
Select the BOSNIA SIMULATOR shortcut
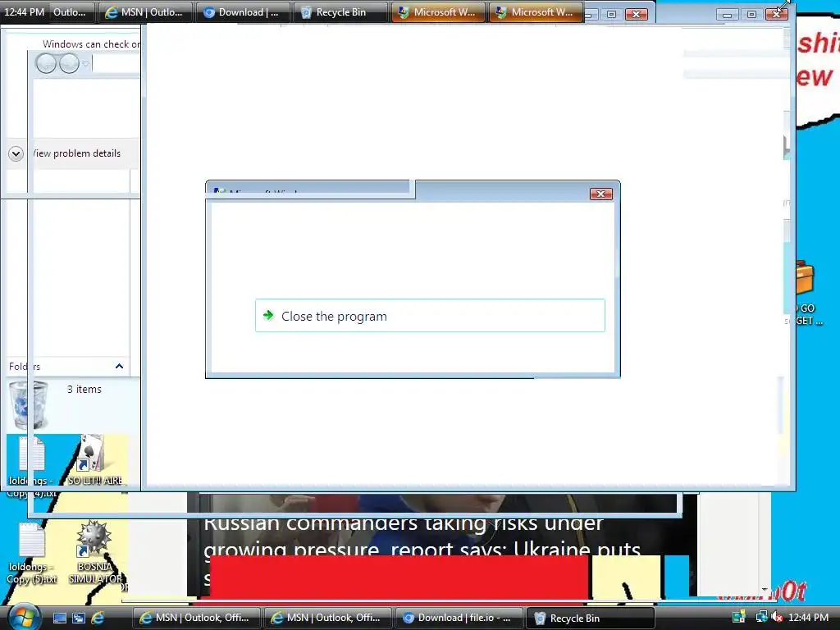(95, 554)
